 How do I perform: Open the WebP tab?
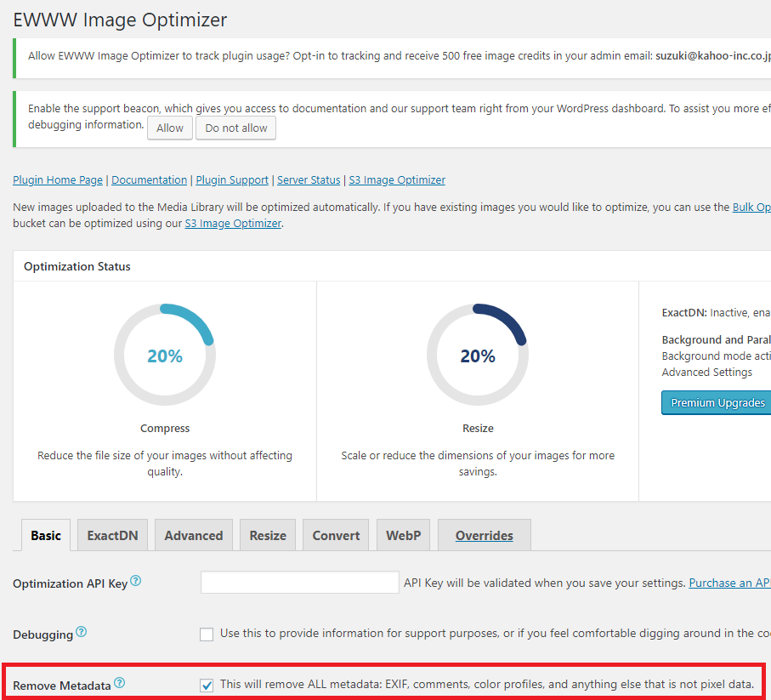click(x=404, y=535)
